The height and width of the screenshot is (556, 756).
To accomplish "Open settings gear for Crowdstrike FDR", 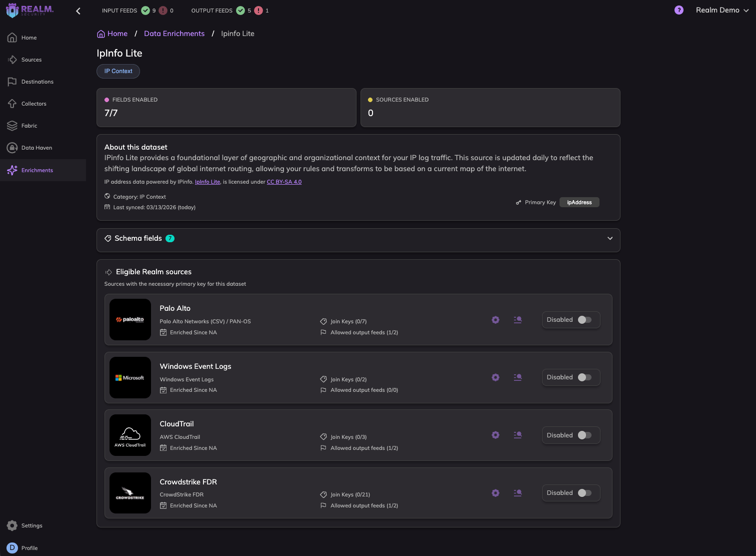I will point(495,493).
